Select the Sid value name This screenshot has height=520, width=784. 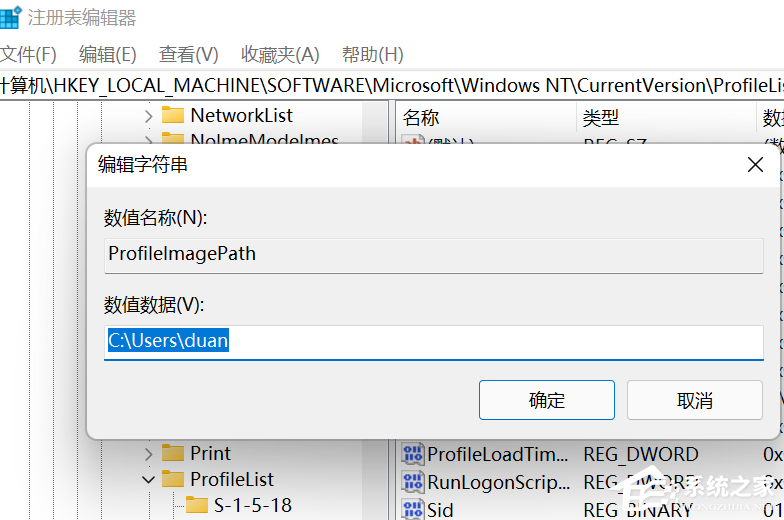point(440,510)
